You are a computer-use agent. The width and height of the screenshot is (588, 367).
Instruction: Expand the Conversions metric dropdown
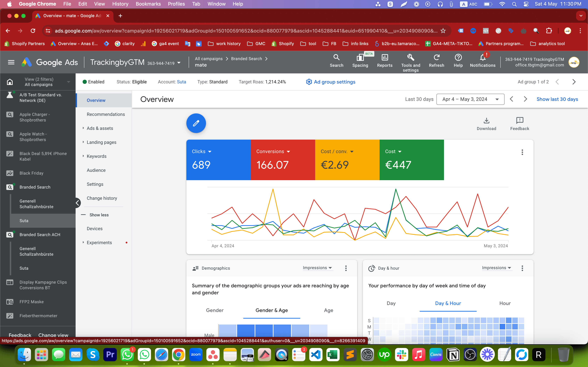click(289, 151)
